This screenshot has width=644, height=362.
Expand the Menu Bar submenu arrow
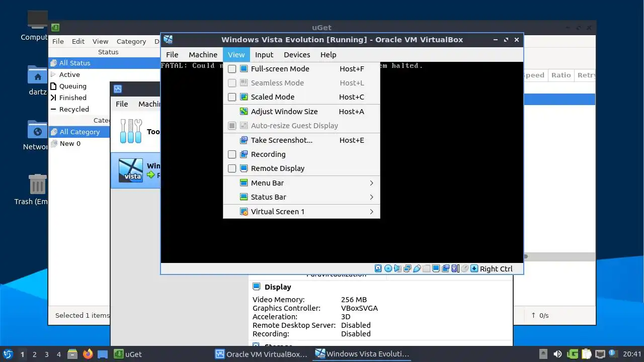pyautogui.click(x=371, y=183)
